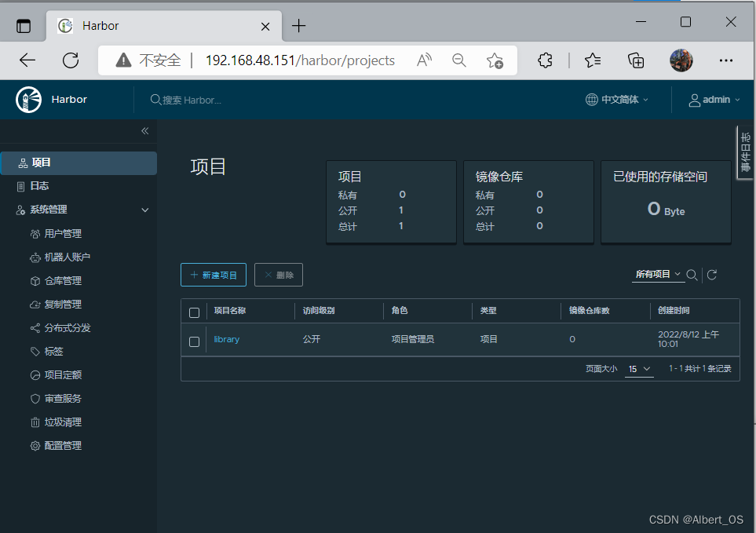Click the zoom out magnifier in address bar
This screenshot has width=756, height=533.
pyautogui.click(x=459, y=60)
